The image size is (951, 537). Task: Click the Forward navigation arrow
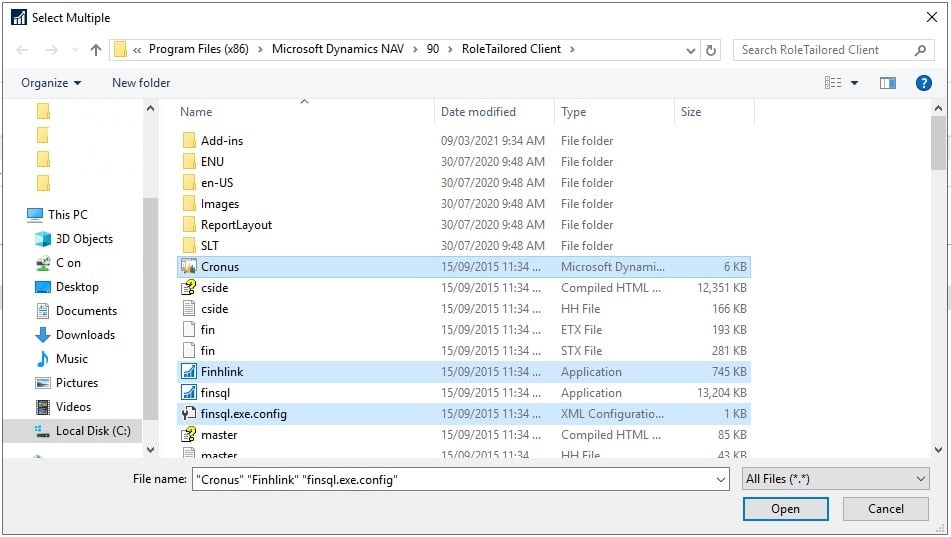coord(52,50)
